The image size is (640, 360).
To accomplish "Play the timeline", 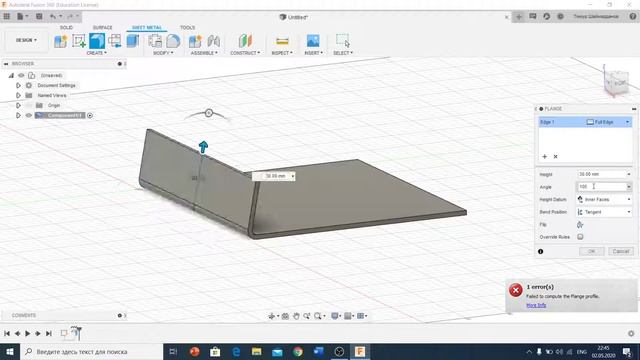I will (x=27, y=333).
